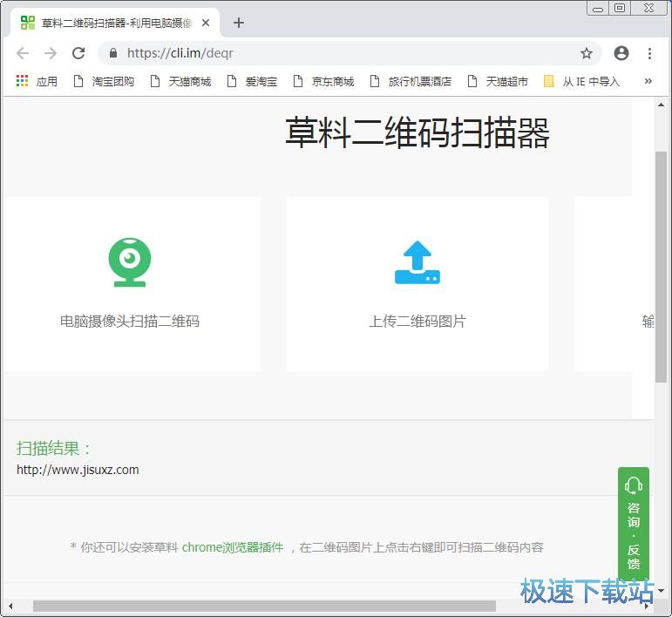
Task: Open the 天猫超市 bookmark
Action: tap(498, 81)
